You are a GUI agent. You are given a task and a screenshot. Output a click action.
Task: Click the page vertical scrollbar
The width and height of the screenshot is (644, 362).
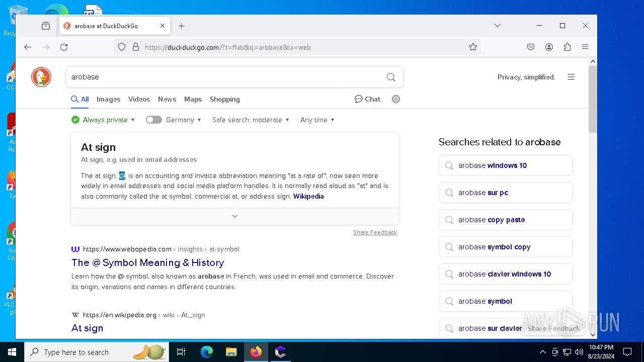click(x=593, y=99)
